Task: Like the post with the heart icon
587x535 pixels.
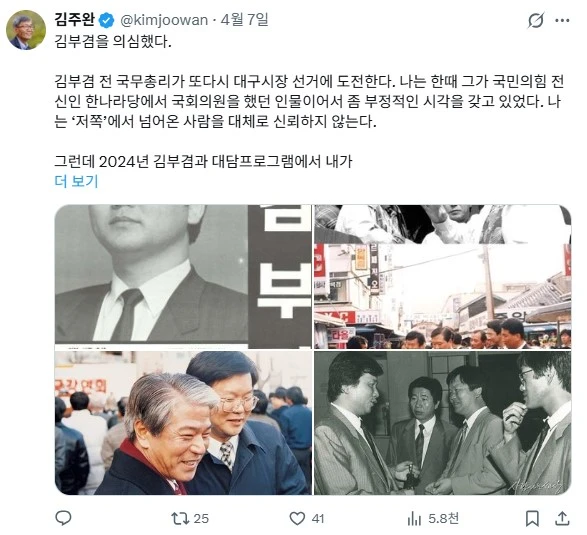Action: pyautogui.click(x=297, y=519)
